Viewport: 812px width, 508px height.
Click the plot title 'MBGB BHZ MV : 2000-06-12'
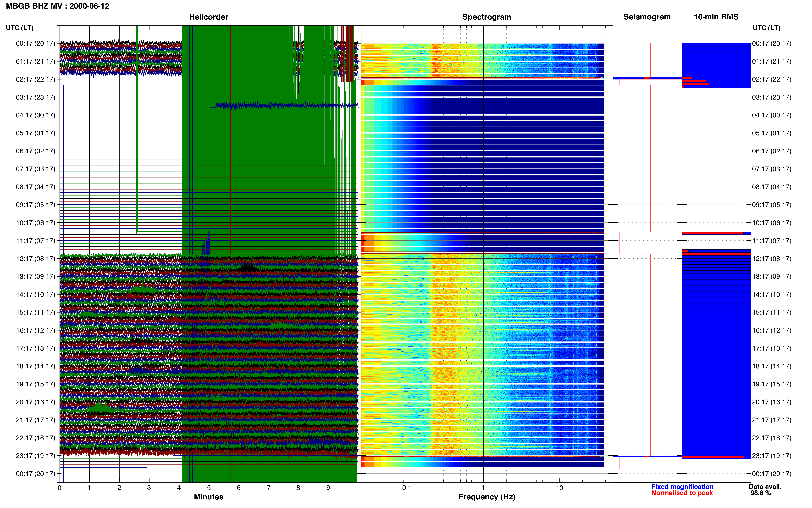click(x=58, y=6)
